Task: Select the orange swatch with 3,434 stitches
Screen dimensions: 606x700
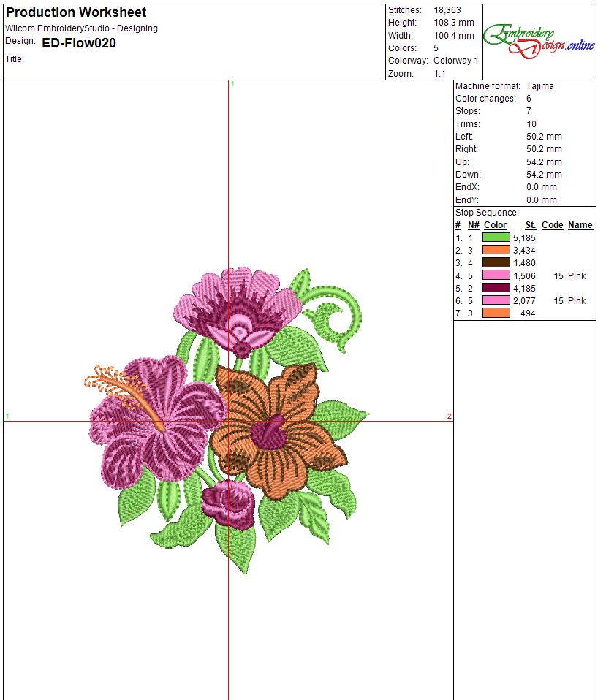Action: pyautogui.click(x=496, y=250)
